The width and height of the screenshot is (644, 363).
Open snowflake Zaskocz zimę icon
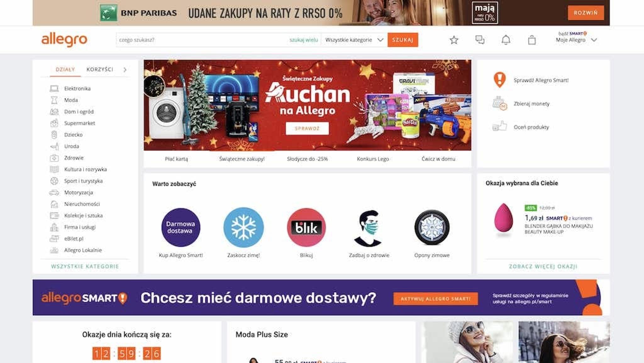coord(244,227)
